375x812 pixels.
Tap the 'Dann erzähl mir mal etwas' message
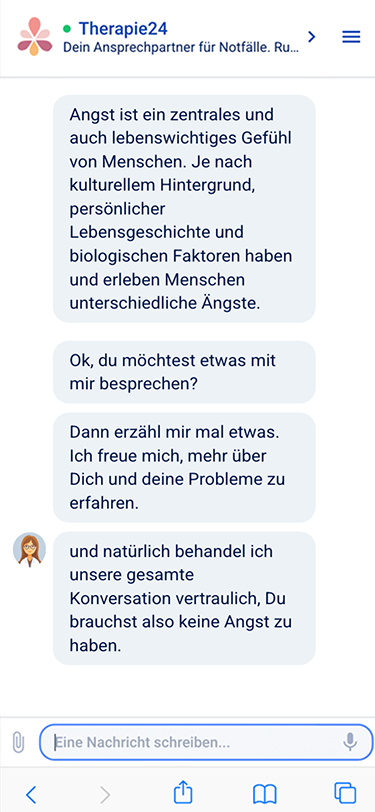coord(184,467)
